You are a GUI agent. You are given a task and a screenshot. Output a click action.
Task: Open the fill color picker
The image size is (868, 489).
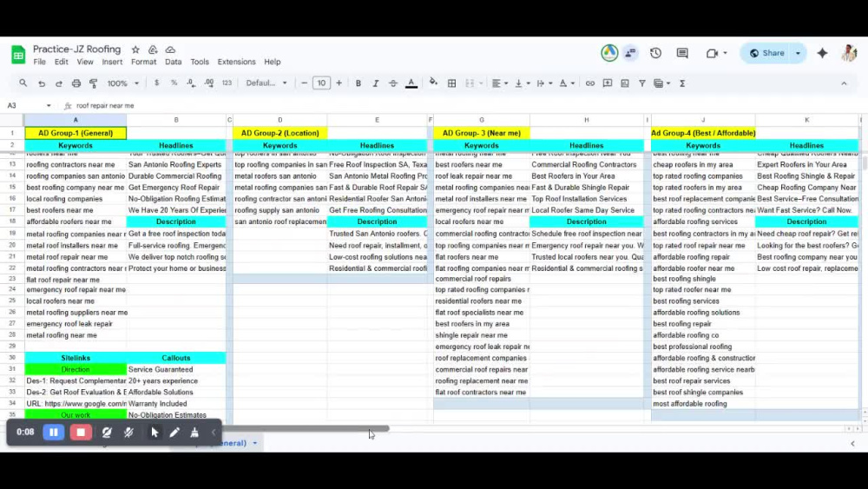coord(433,83)
